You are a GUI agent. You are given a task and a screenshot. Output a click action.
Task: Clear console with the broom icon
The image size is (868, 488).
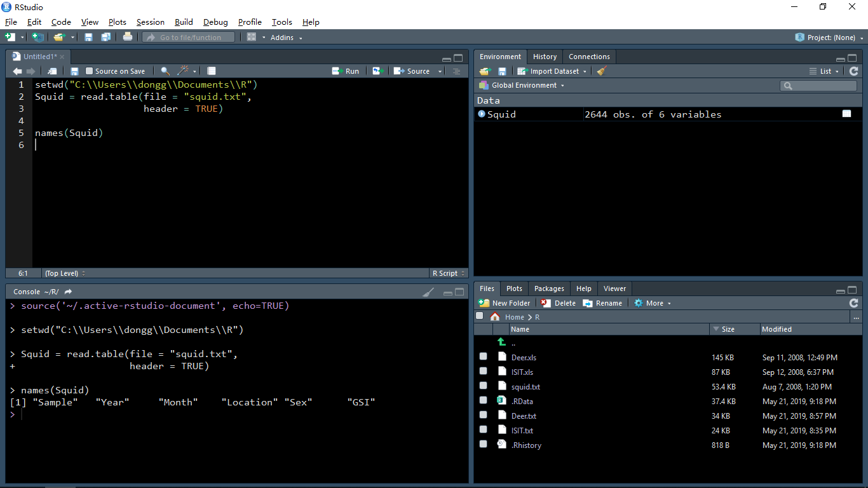point(429,292)
